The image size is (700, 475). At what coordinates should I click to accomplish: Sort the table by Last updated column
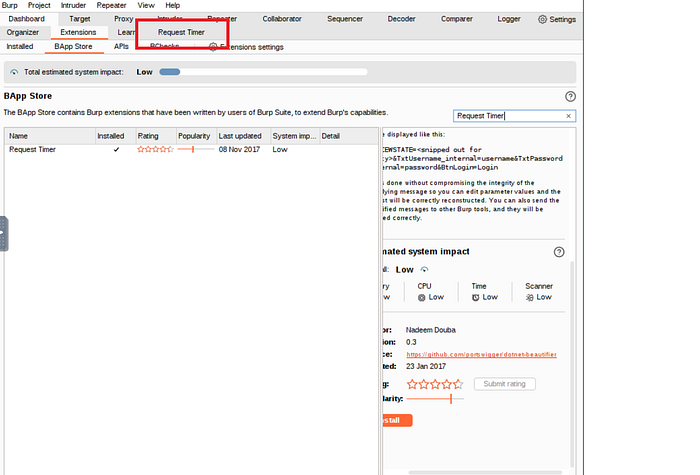[x=244, y=136]
